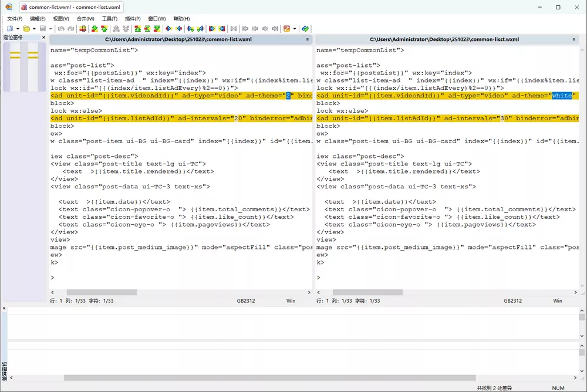Open the 工具(T) menu

[110, 18]
